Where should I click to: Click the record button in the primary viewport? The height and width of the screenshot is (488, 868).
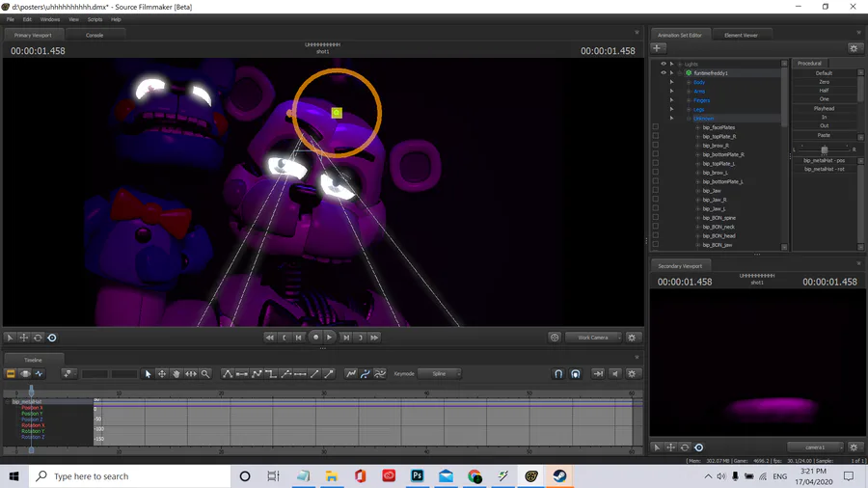[315, 337]
